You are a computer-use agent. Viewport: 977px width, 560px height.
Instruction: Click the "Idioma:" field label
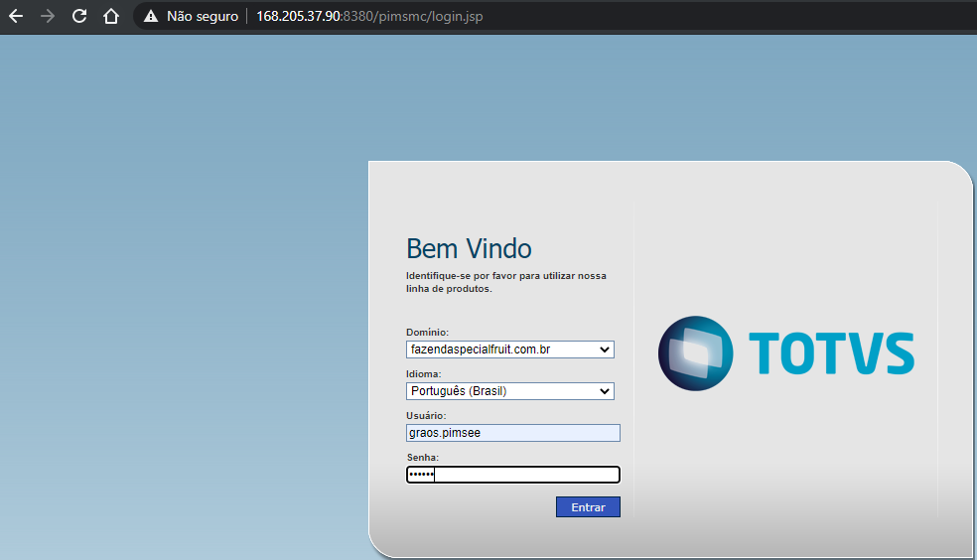point(424,373)
